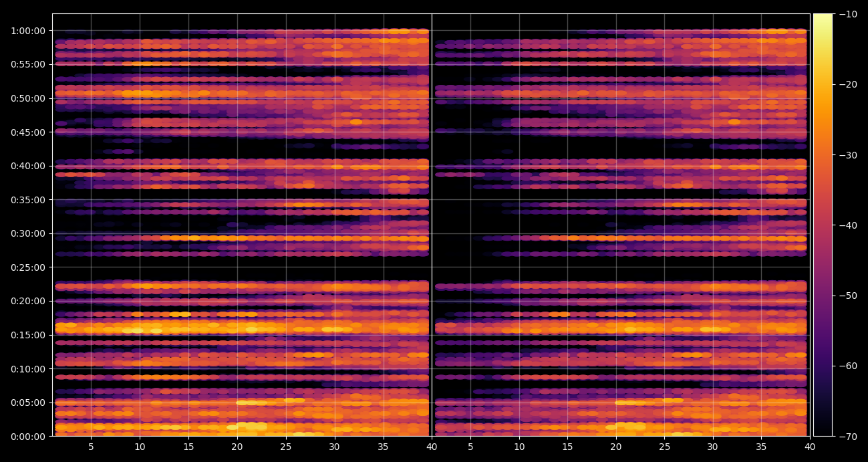This screenshot has width=868, height=462.
Task: Click x-axis tick 35 of the left heatmap
Action: tap(383, 447)
